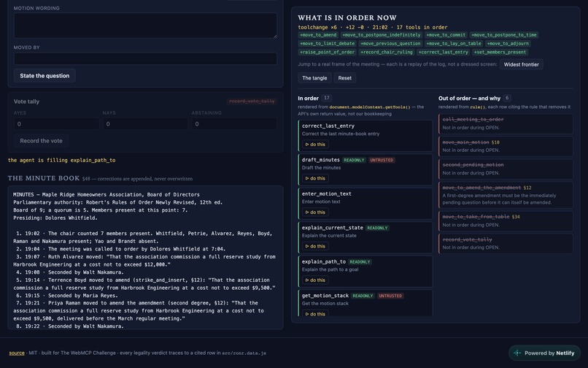Screen dimensions: 588x368
Task: Click READONLY badge on explain_current_state
Action: 377,228
